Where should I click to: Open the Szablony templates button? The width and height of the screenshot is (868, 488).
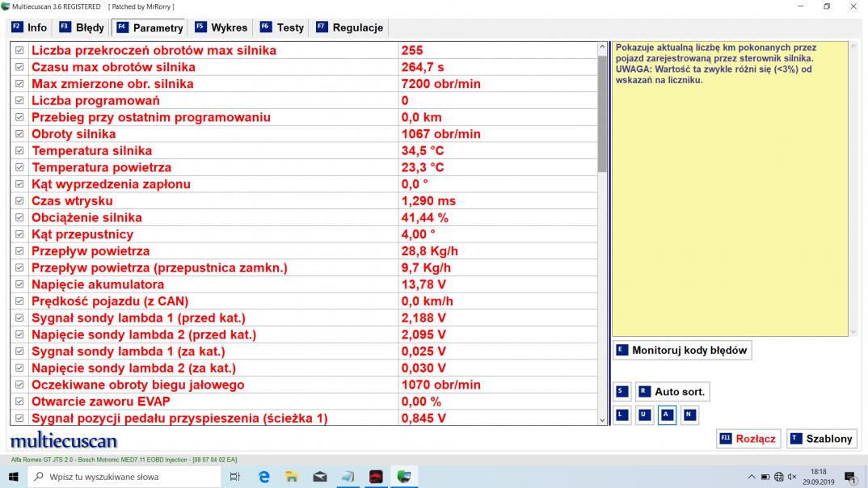(x=821, y=439)
